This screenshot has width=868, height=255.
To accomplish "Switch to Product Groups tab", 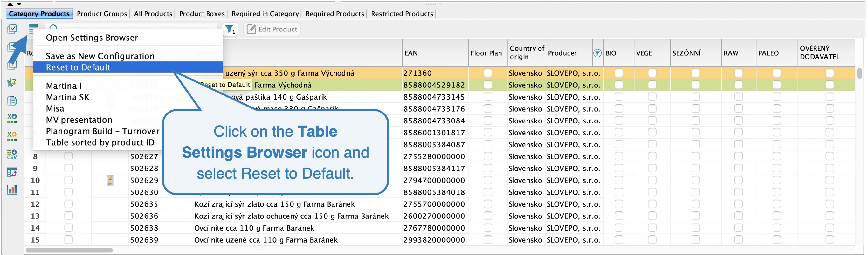I will pos(102,14).
